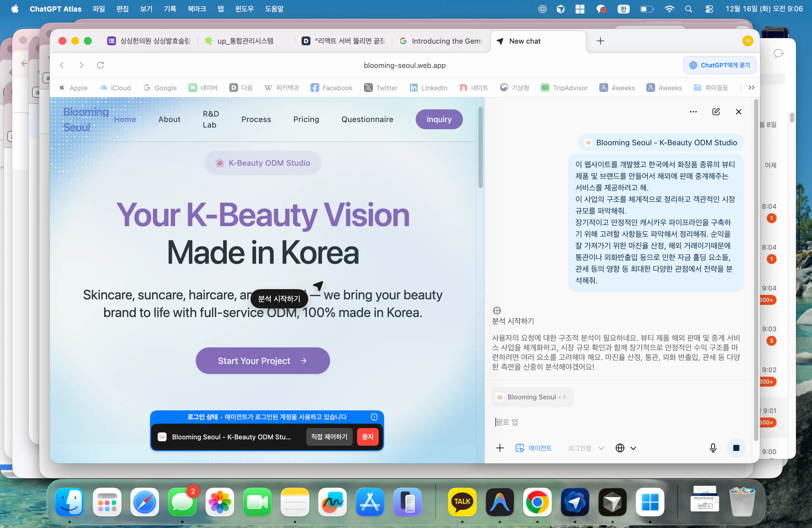812x528 pixels.
Task: Open the Pricing nav link
Action: point(306,119)
